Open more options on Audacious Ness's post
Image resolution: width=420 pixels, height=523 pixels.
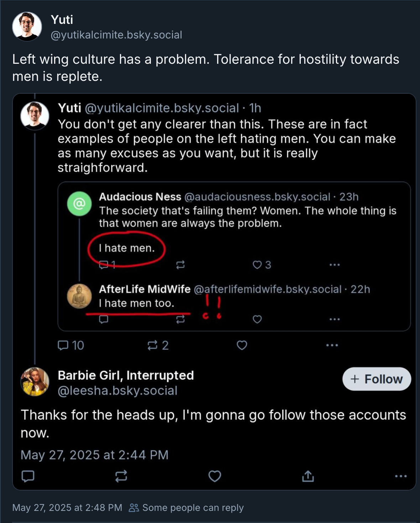click(x=335, y=265)
